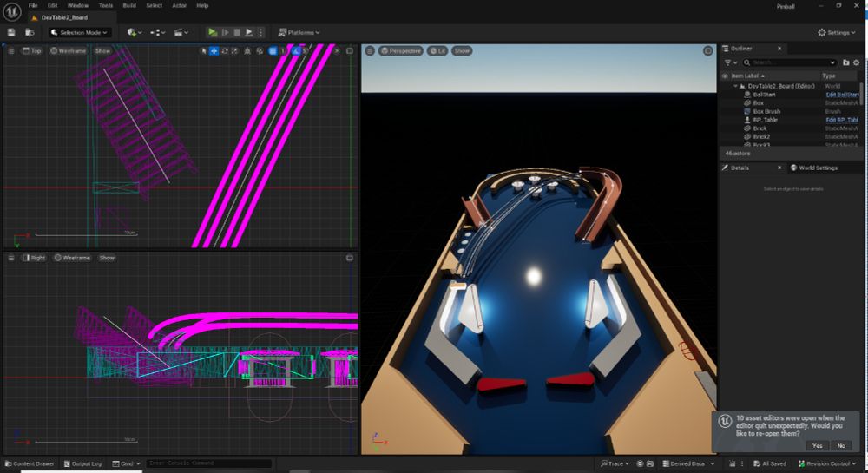
Task: Click the Browse content icon beside Save
Action: tap(30, 33)
